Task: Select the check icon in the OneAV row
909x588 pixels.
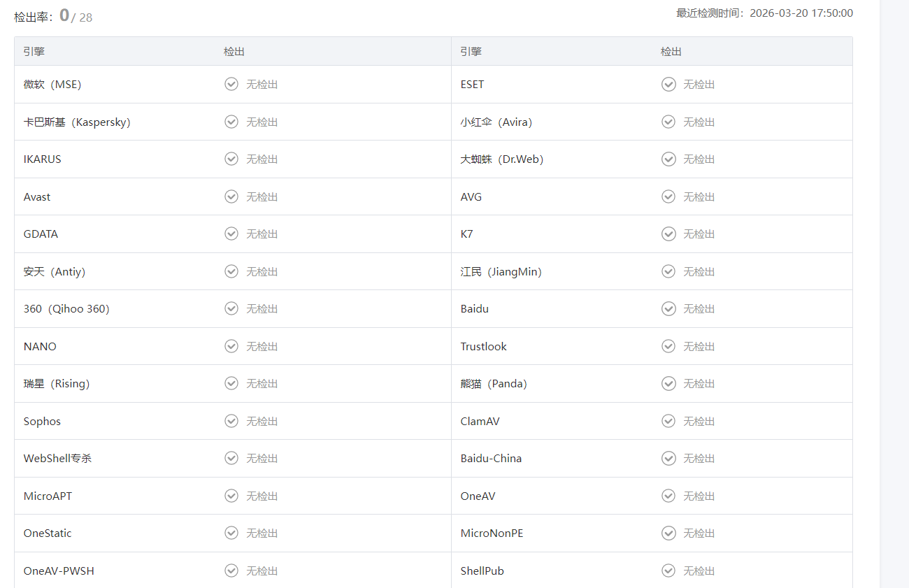Action: [668, 496]
